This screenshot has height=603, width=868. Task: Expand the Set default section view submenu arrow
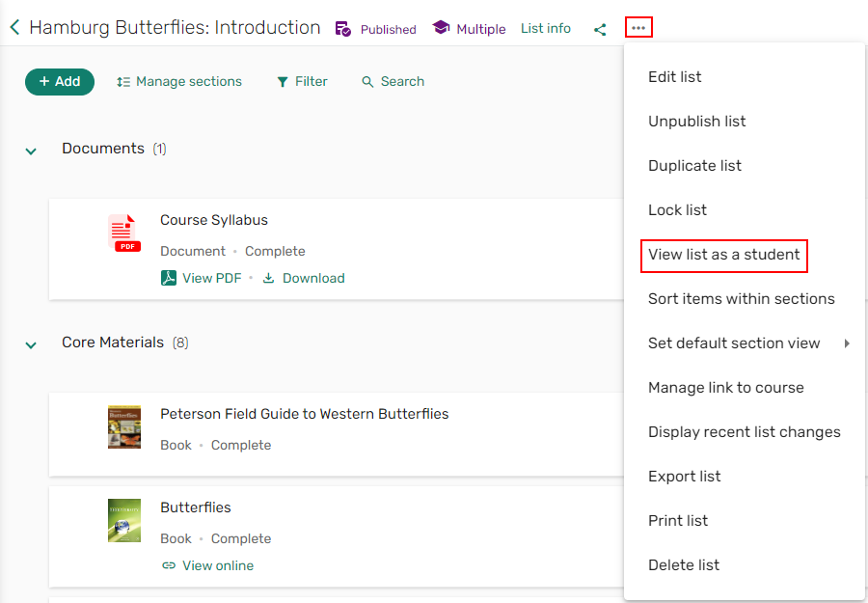pyautogui.click(x=847, y=343)
